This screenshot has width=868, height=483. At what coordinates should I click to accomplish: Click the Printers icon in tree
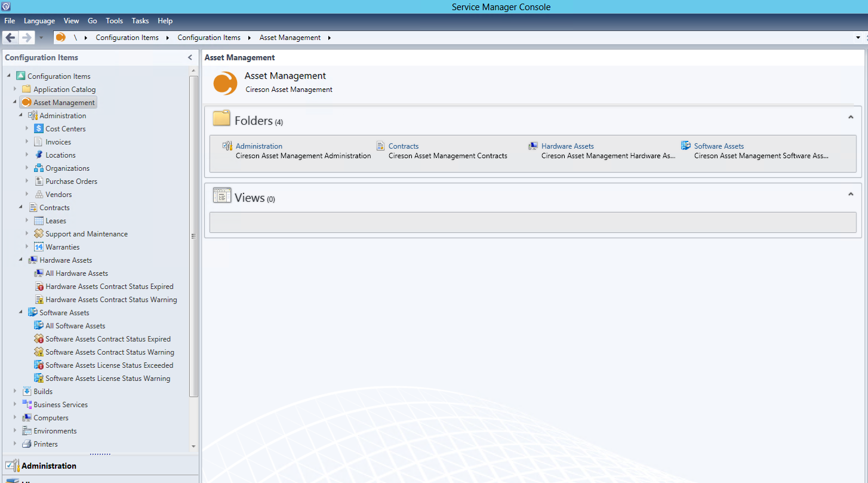pyautogui.click(x=27, y=444)
